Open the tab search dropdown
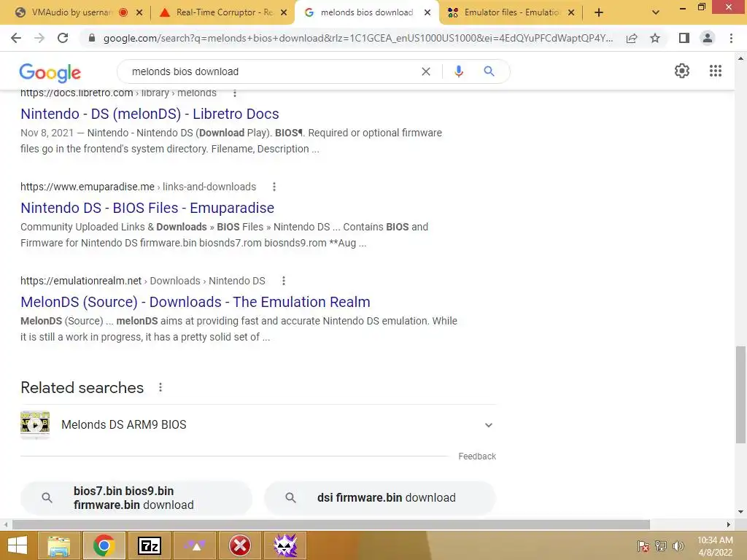The image size is (747, 560). (x=656, y=13)
